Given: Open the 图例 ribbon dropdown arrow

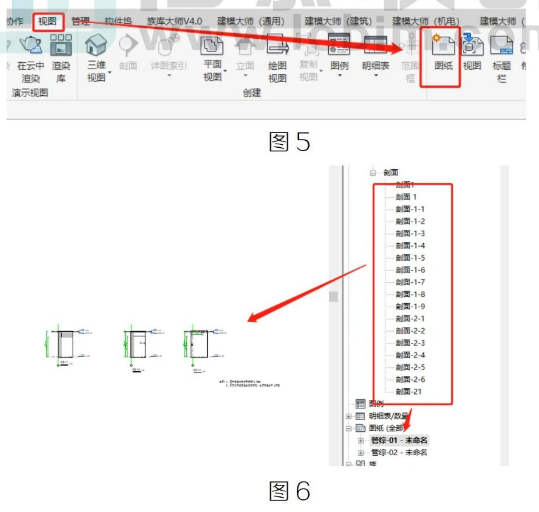Looking at the screenshot, I should pyautogui.click(x=340, y=75).
